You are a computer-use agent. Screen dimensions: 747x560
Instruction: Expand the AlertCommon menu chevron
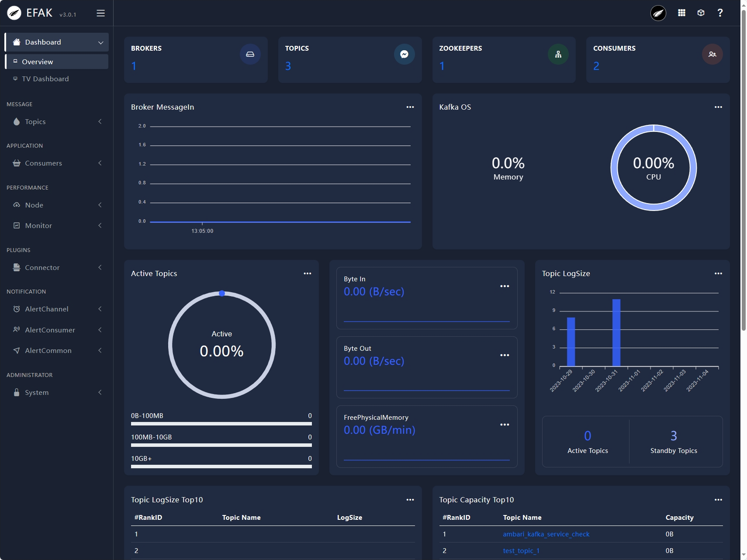coord(100,350)
